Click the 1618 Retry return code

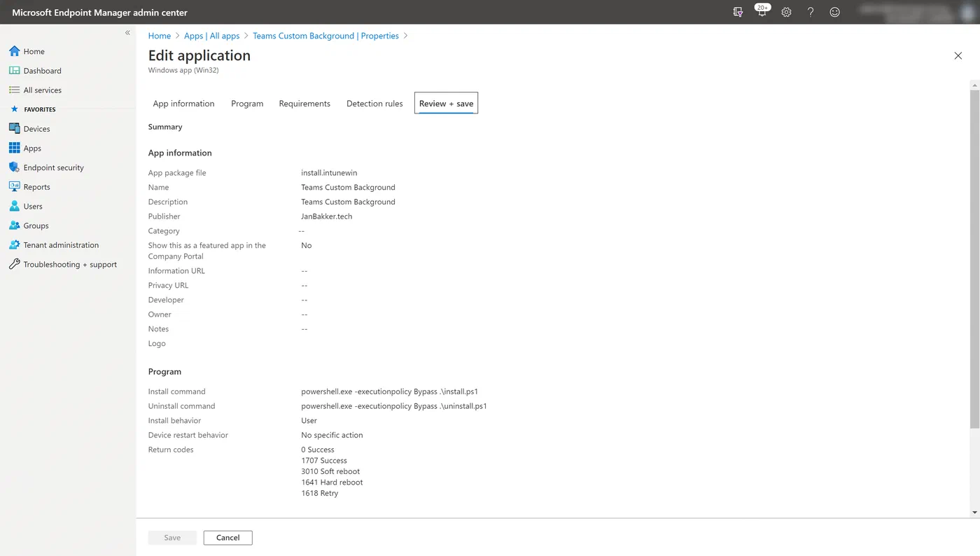(x=320, y=493)
